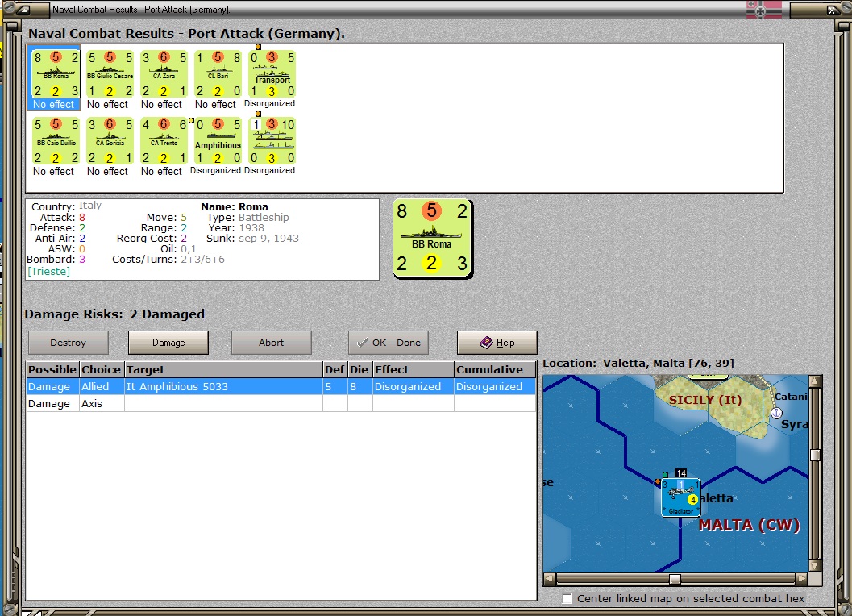Select the Axis damage choice row
The height and width of the screenshot is (616, 852).
(x=281, y=403)
